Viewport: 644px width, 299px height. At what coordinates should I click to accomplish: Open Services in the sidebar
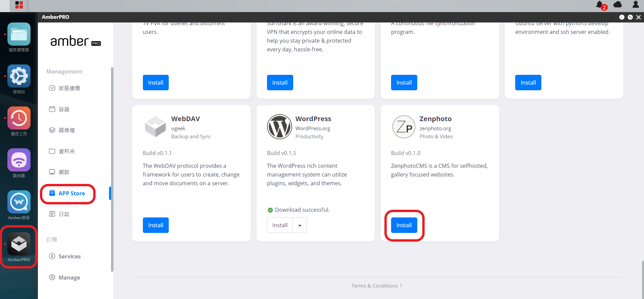pos(65,256)
